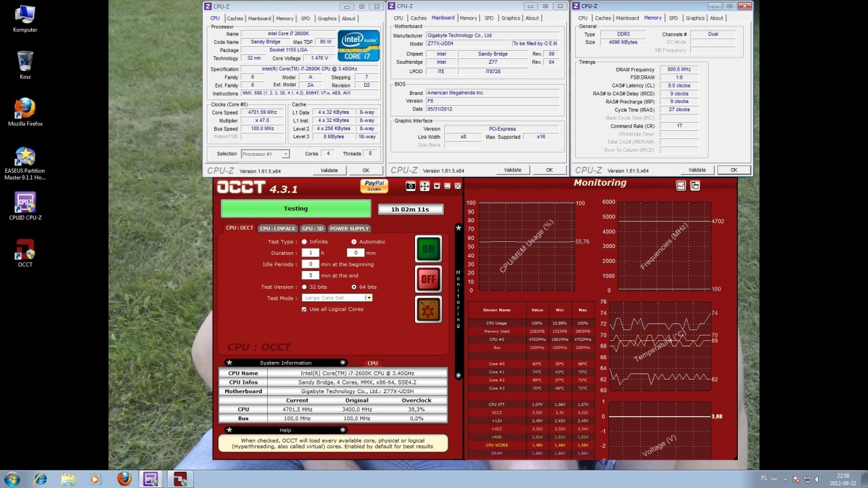This screenshot has height=488, width=868.
Task: Switch to OCCT on the taskbar
Action: [x=180, y=479]
